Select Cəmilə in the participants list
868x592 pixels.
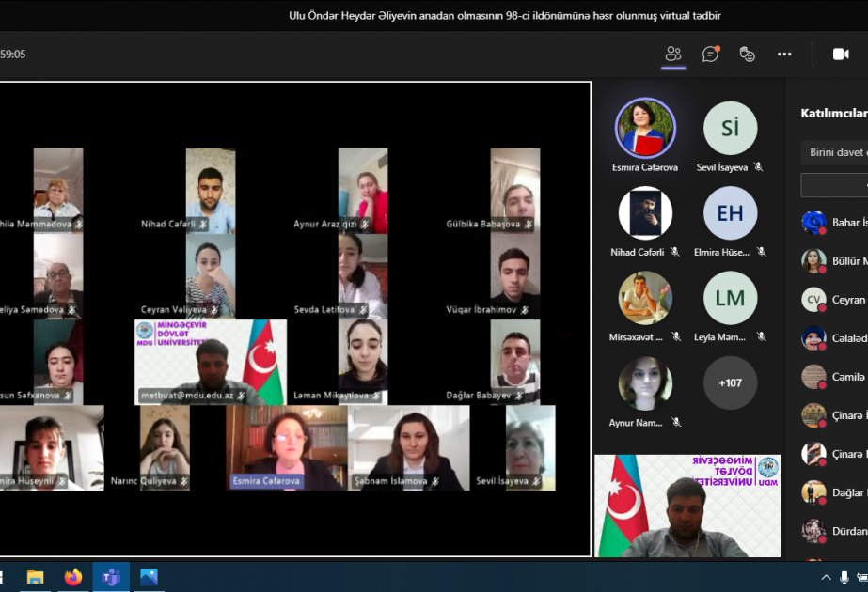pos(835,377)
